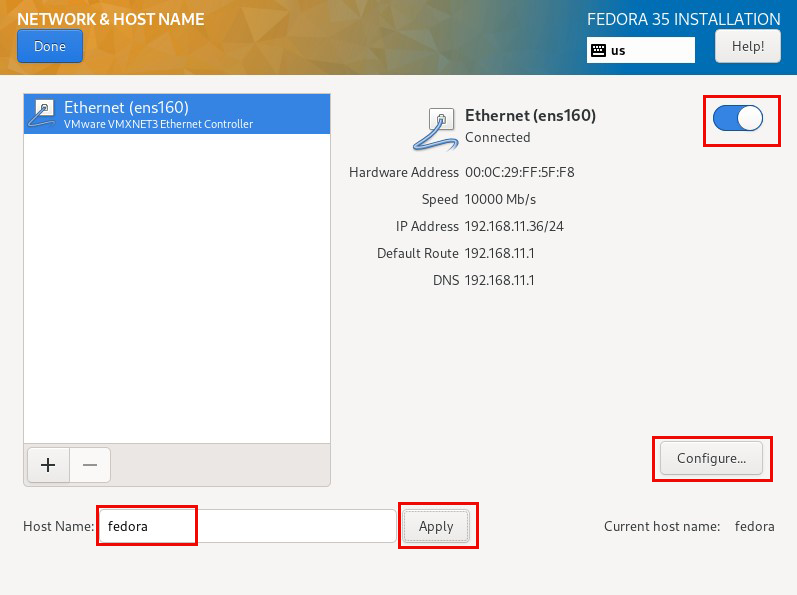
Task: Click hardware address 00:0C:29:FF:5F:F8
Action: coord(519,172)
